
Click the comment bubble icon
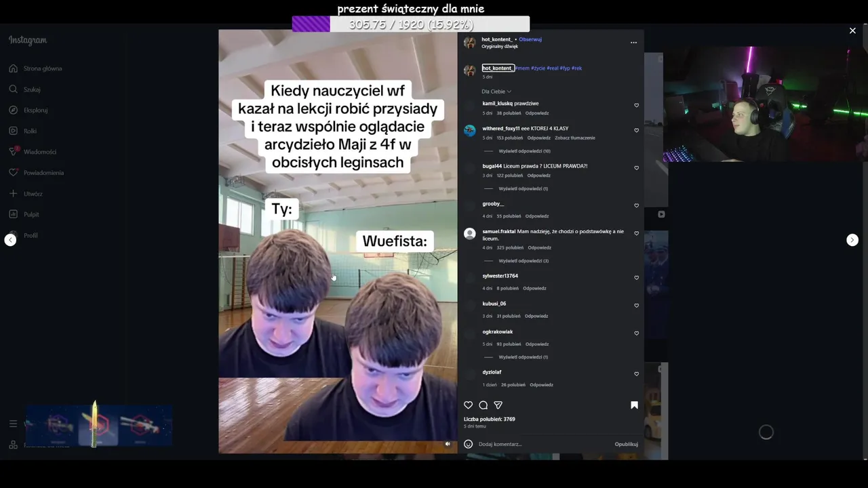coord(483,405)
